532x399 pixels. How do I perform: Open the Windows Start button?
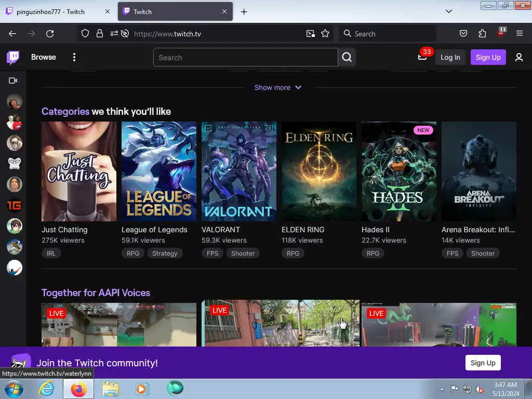(14, 389)
